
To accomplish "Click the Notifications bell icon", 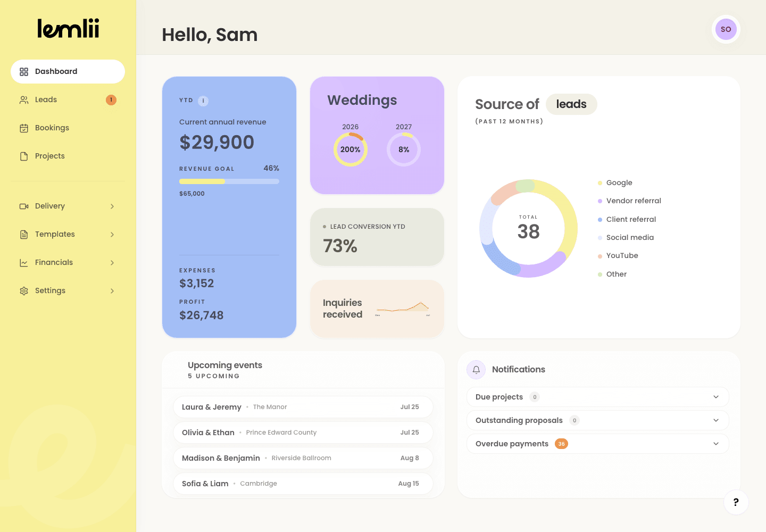I will 476,370.
